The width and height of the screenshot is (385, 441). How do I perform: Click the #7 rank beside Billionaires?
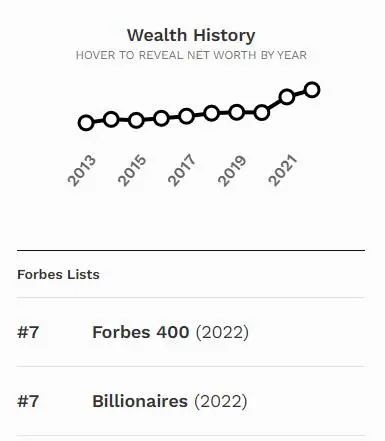tap(28, 401)
